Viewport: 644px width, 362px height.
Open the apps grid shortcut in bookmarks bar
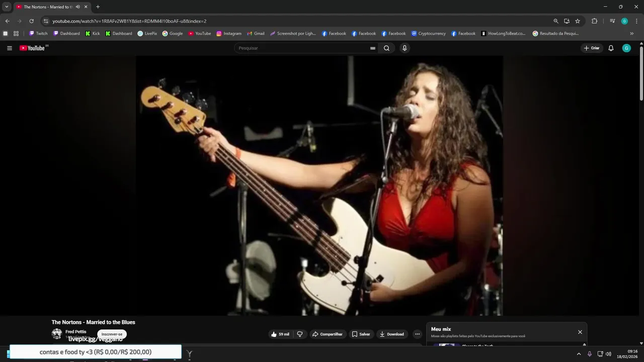coord(16,34)
